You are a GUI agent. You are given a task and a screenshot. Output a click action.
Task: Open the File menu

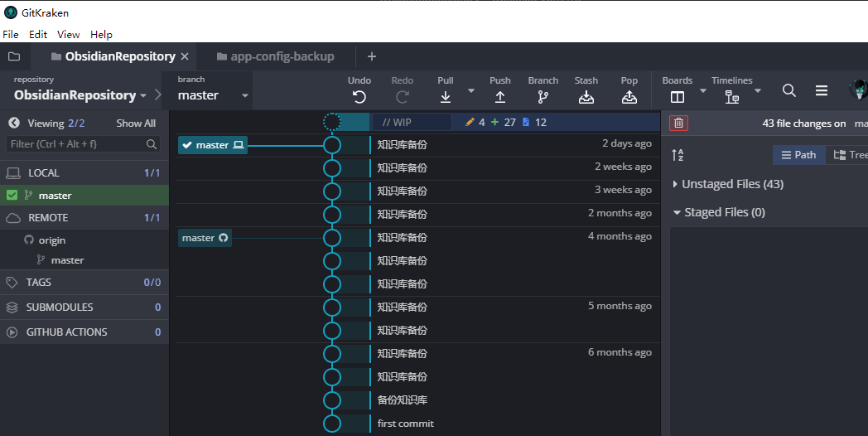click(11, 35)
